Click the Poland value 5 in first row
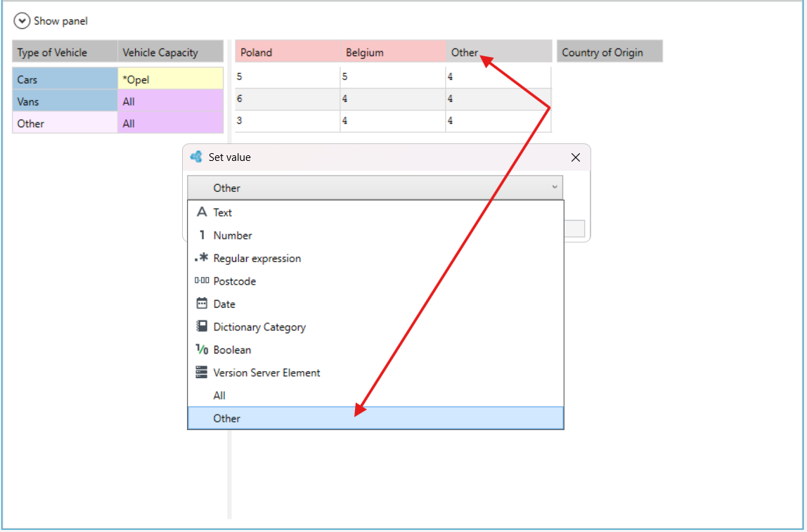This screenshot has height=532, width=807. click(x=288, y=77)
